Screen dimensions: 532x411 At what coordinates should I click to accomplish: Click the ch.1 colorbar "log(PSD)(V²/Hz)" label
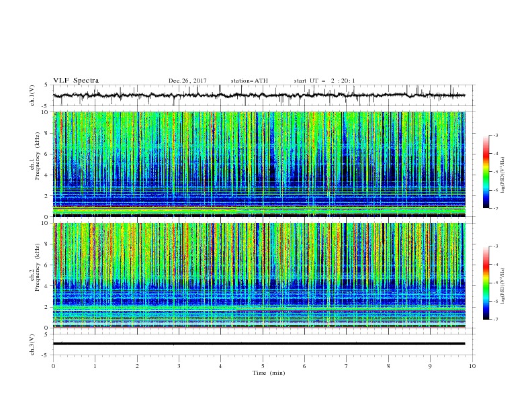pos(502,175)
